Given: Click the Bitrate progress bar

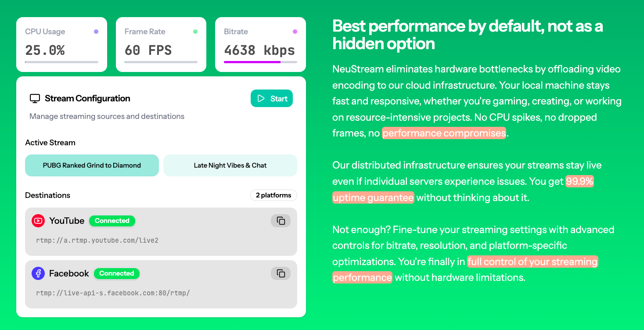Looking at the screenshot, I should 260,62.
